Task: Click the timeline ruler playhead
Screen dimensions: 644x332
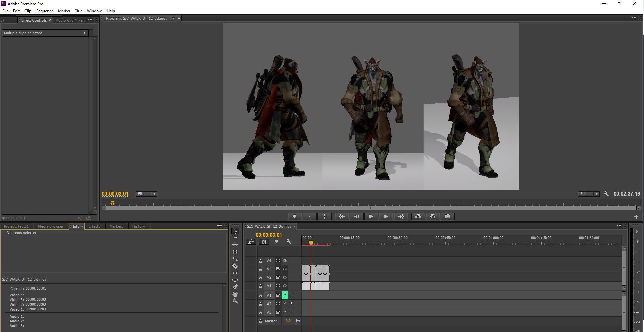Action: (311, 243)
